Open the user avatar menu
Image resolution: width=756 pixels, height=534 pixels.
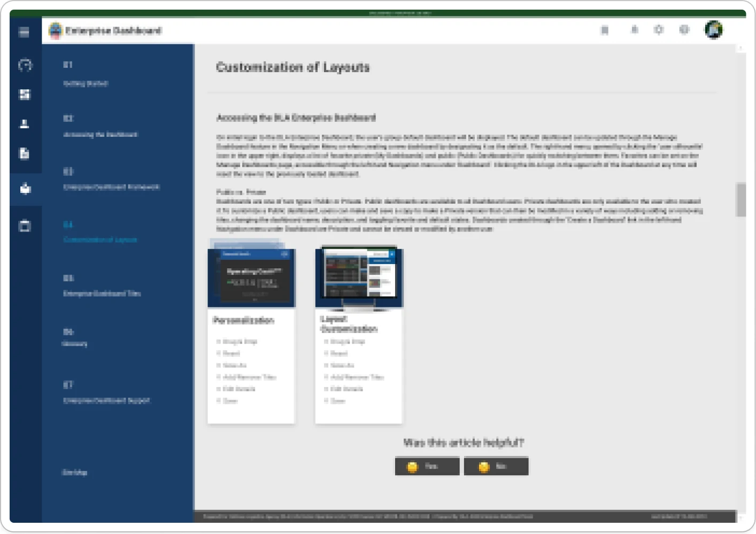(714, 30)
